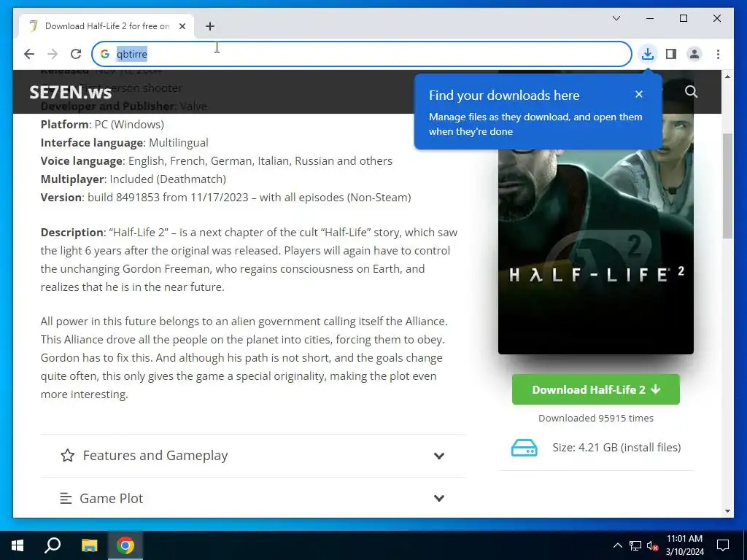Click the green Download Half-Life 2 button
The image size is (747, 560).
click(595, 389)
